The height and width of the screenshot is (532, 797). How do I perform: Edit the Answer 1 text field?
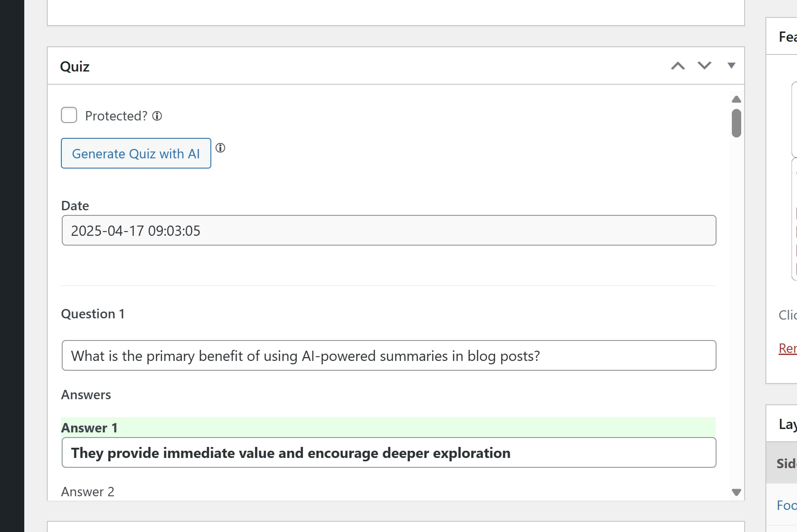coord(389,452)
